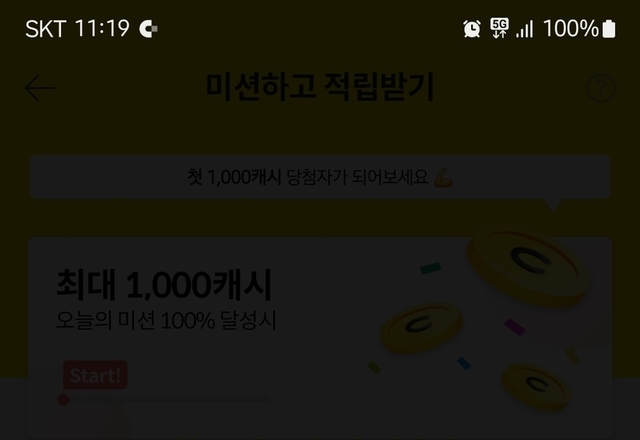
Task: Tap the battery icon in status bar
Action: pos(609,29)
